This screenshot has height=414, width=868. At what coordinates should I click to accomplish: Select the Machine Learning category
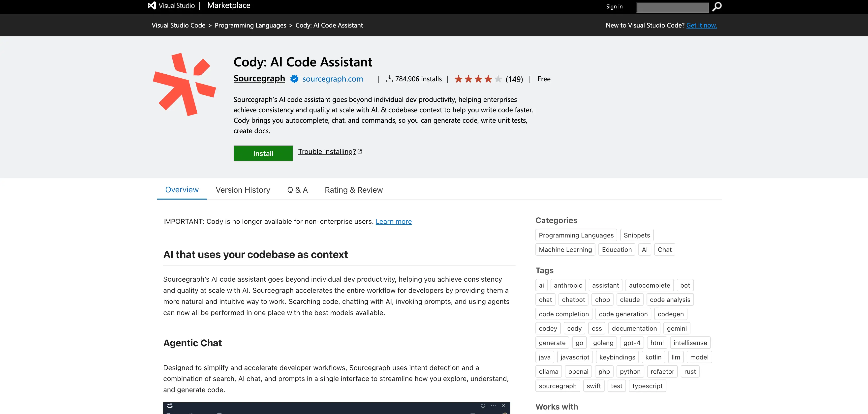[565, 249]
